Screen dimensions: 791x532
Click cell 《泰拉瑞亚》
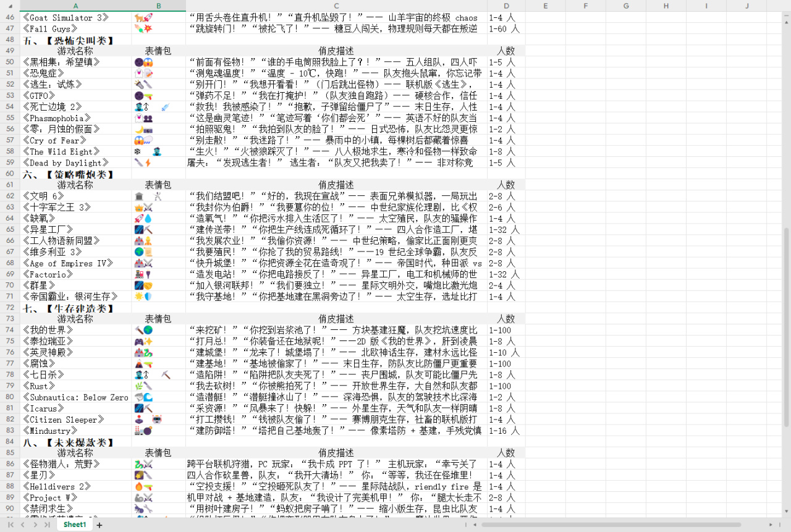pyautogui.click(x=75, y=341)
